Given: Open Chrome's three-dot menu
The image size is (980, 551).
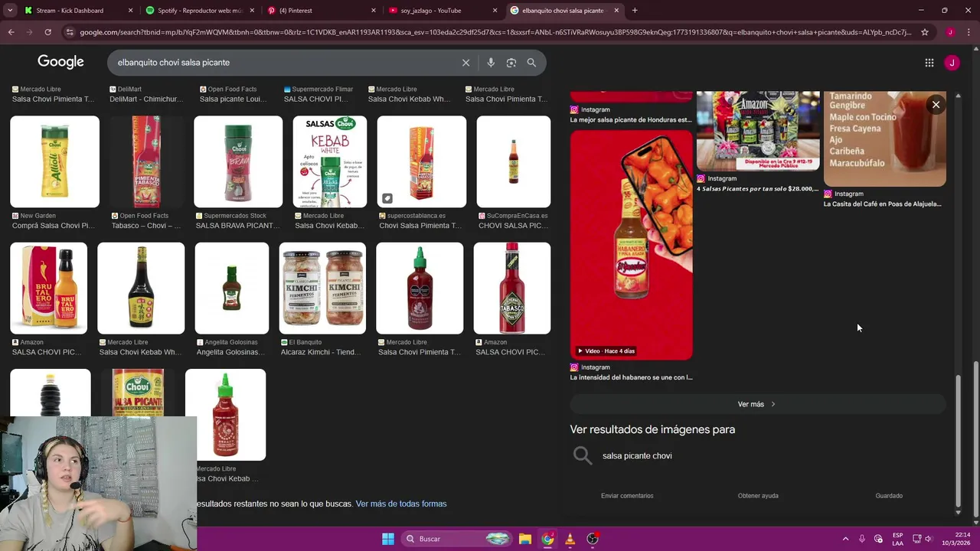Looking at the screenshot, I should pos(969,32).
